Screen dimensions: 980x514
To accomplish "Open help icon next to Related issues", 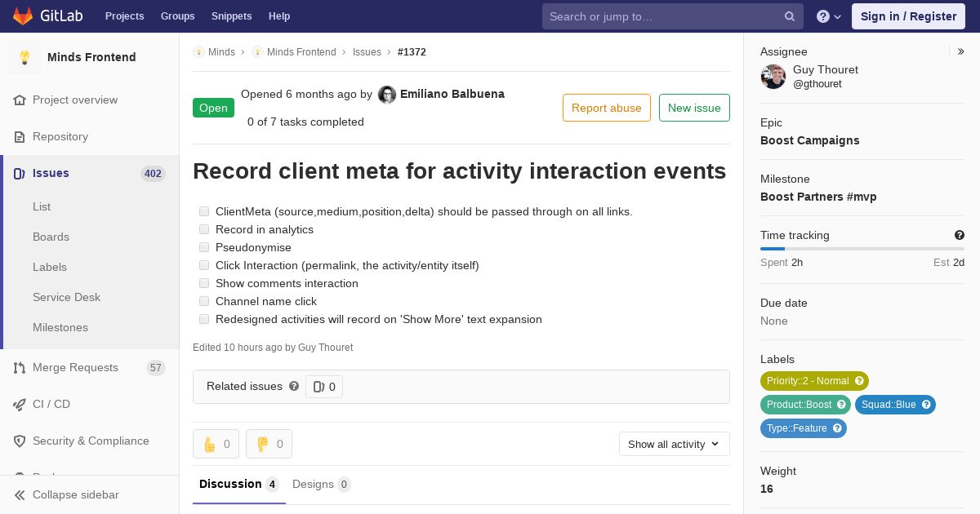I will coord(294,386).
